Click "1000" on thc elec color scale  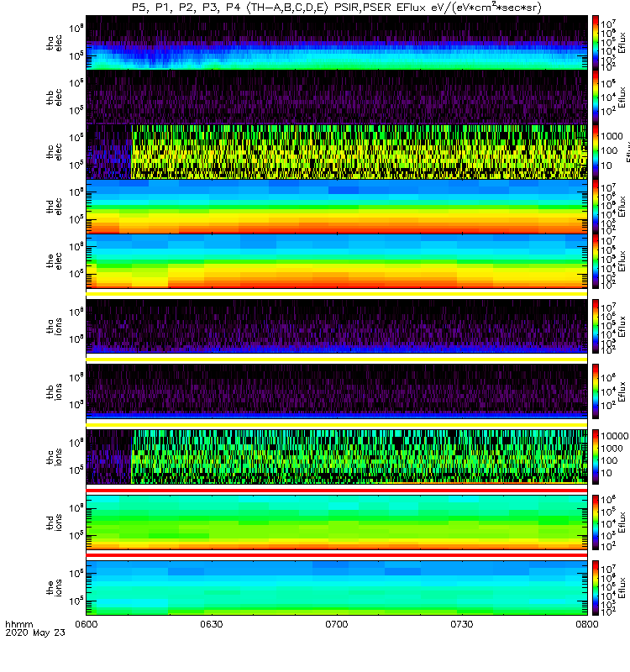[x=612, y=136]
